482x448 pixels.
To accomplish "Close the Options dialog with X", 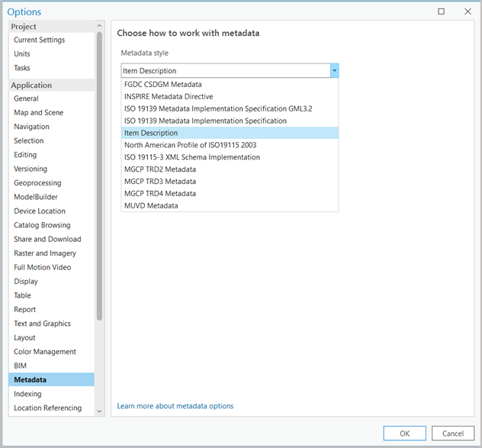I will pos(468,11).
